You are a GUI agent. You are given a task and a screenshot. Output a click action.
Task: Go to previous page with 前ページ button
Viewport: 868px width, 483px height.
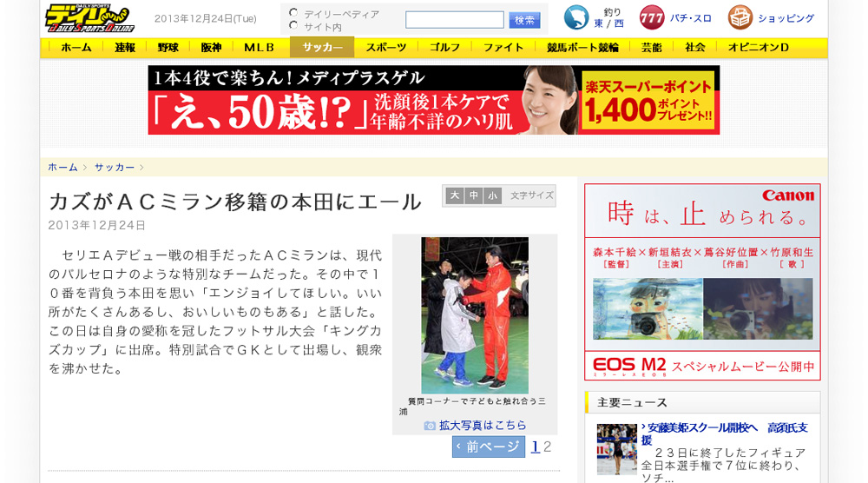click(488, 447)
